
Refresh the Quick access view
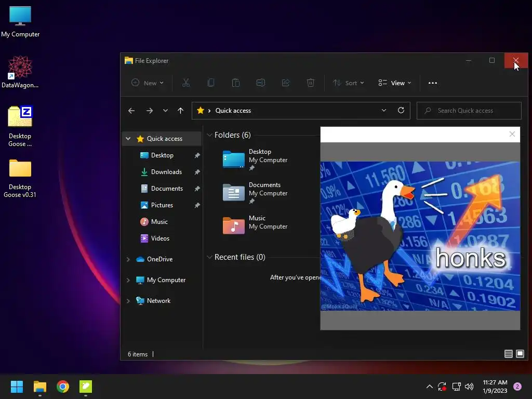click(x=401, y=110)
